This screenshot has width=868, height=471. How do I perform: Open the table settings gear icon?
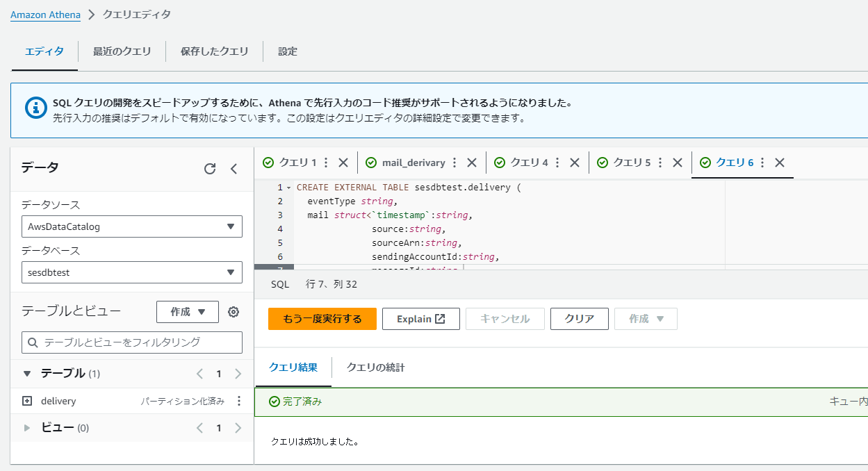(x=234, y=312)
